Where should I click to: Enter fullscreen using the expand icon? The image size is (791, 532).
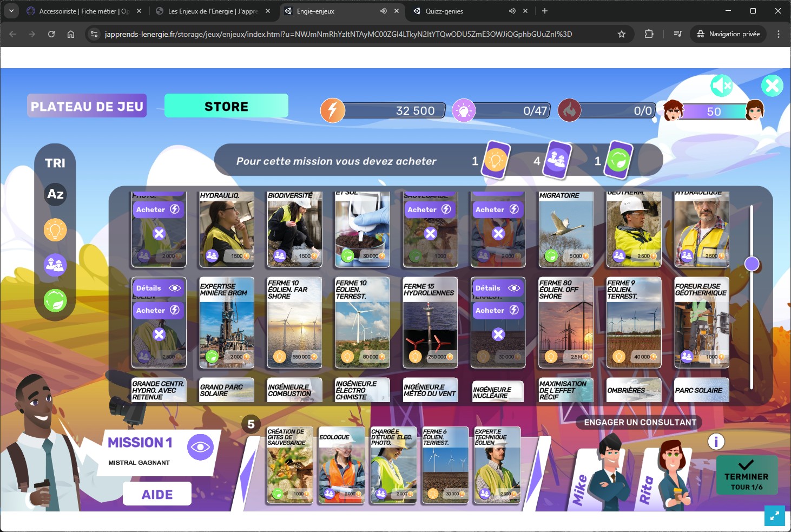pos(775,516)
